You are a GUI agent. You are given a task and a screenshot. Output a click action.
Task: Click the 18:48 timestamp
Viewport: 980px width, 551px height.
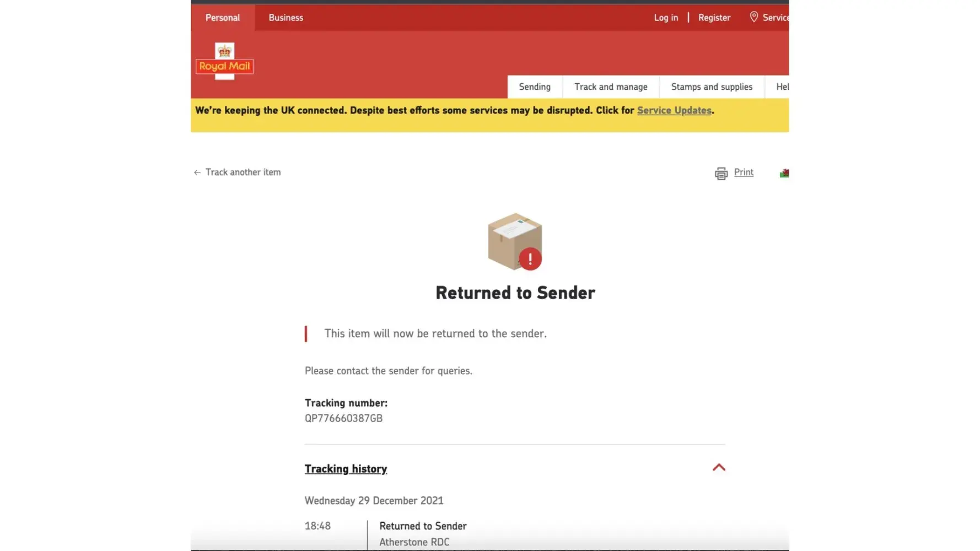[x=317, y=526]
